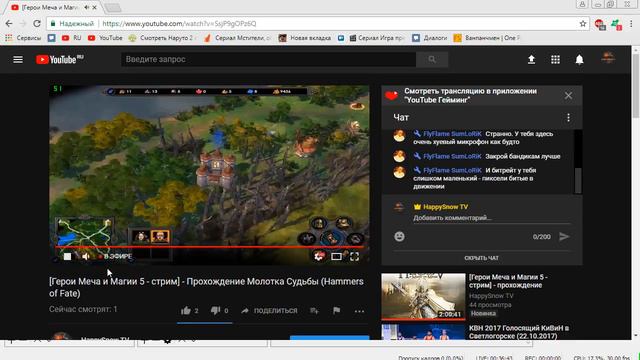The image size is (640, 360).
Task: Enter fullscreen video mode
Action: pyautogui.click(x=354, y=256)
